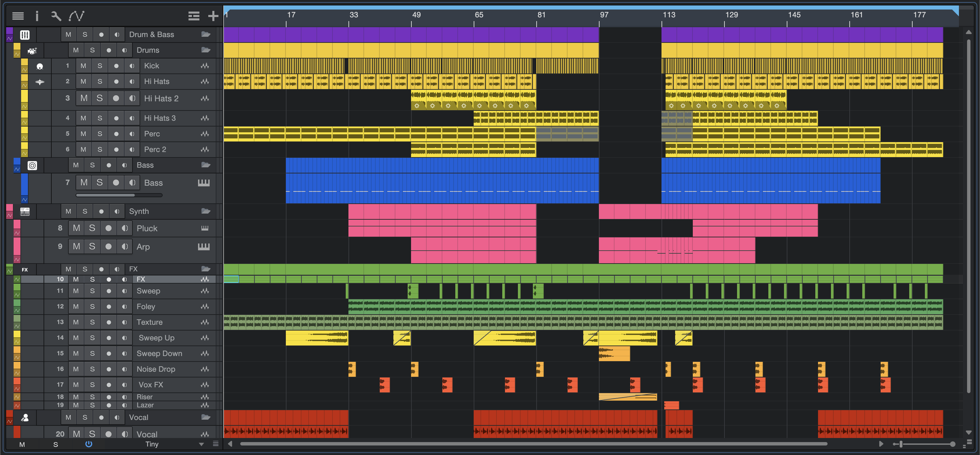Show automation with the curve icon
Screen dimensions: 980x455
coord(77,16)
